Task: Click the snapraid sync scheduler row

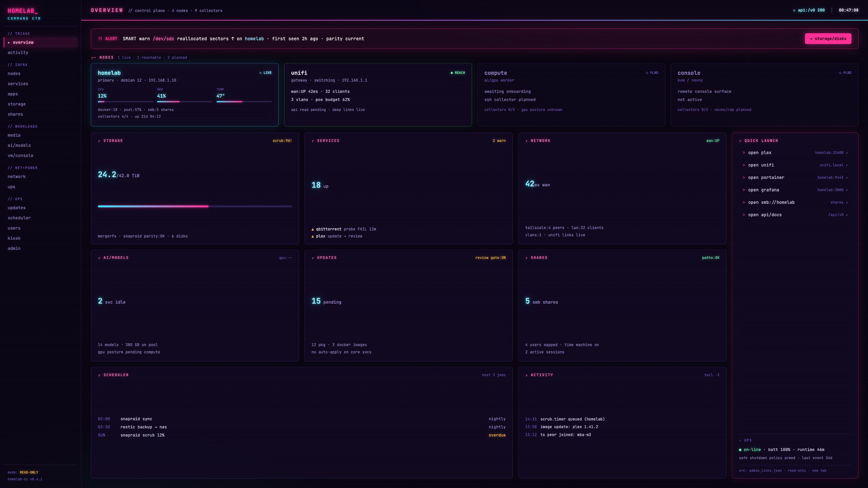Action: click(x=302, y=419)
